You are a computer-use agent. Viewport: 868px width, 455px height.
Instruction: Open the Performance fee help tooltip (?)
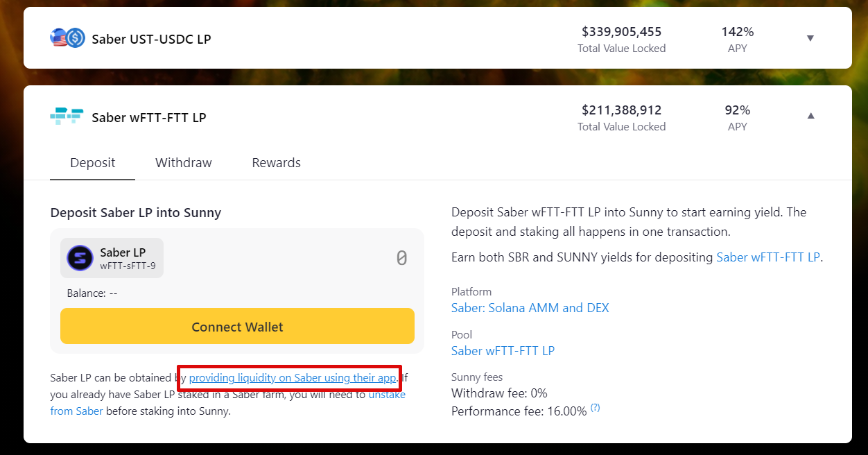pos(595,409)
